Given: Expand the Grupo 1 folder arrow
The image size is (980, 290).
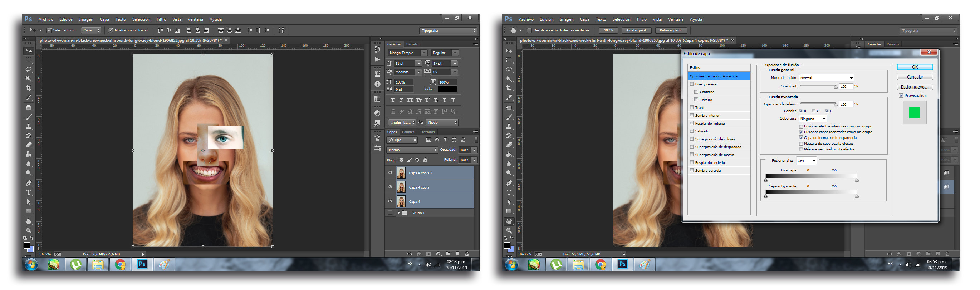Looking at the screenshot, I should click(398, 213).
